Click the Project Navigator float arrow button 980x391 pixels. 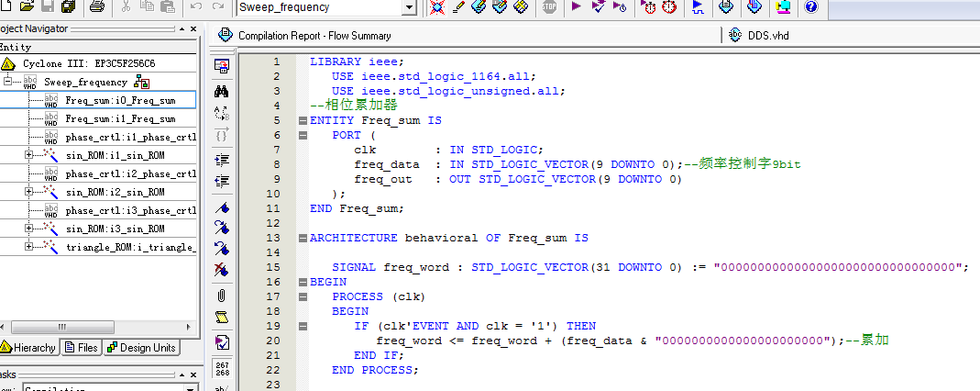click(182, 28)
